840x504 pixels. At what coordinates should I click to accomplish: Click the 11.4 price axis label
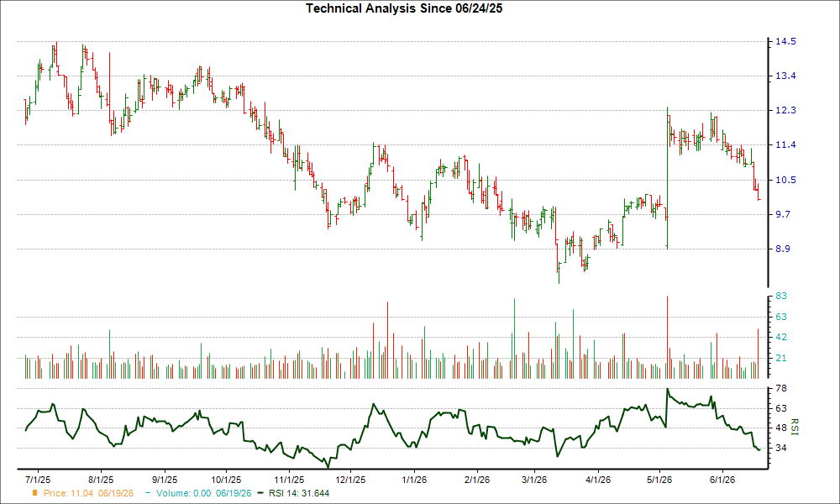click(x=785, y=145)
